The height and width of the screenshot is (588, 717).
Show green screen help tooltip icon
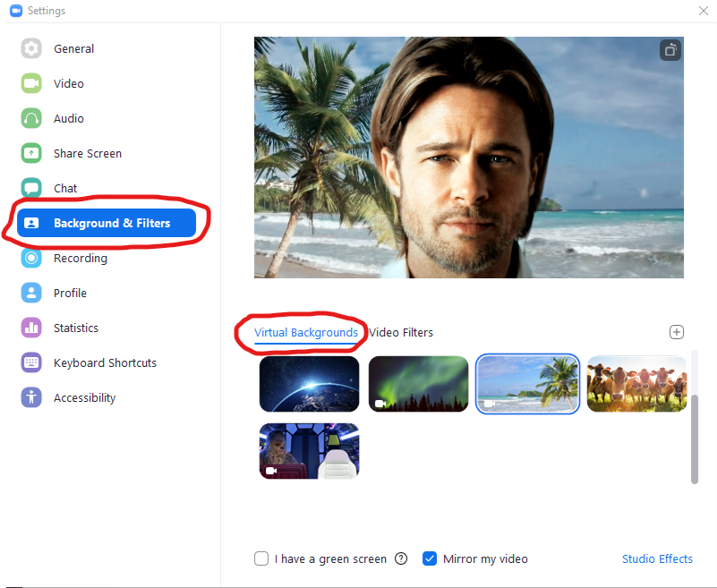coord(401,558)
